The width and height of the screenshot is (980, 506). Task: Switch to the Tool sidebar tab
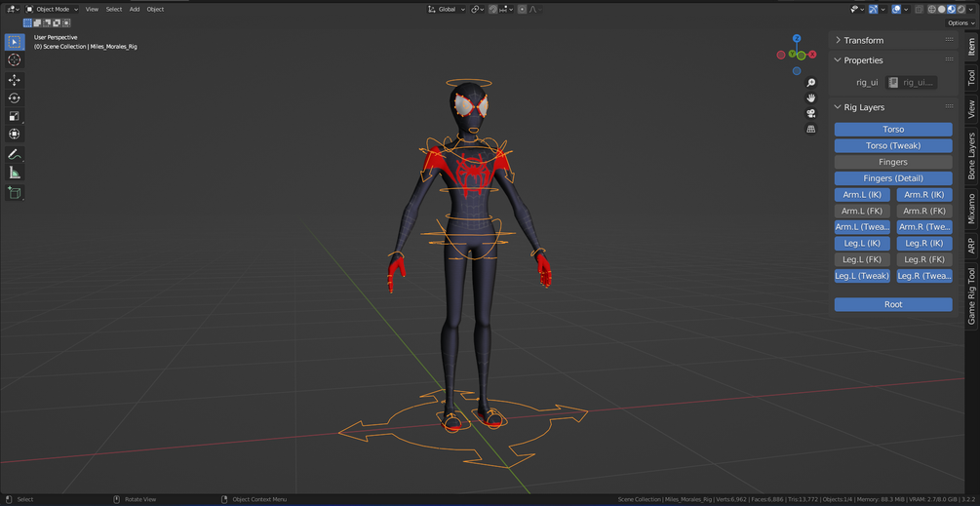coord(971,77)
